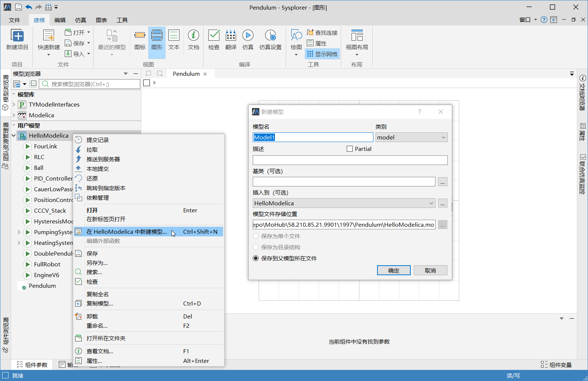Open the 插入到 HelloModelica dropdown
This screenshot has height=381, width=588.
pos(344,203)
